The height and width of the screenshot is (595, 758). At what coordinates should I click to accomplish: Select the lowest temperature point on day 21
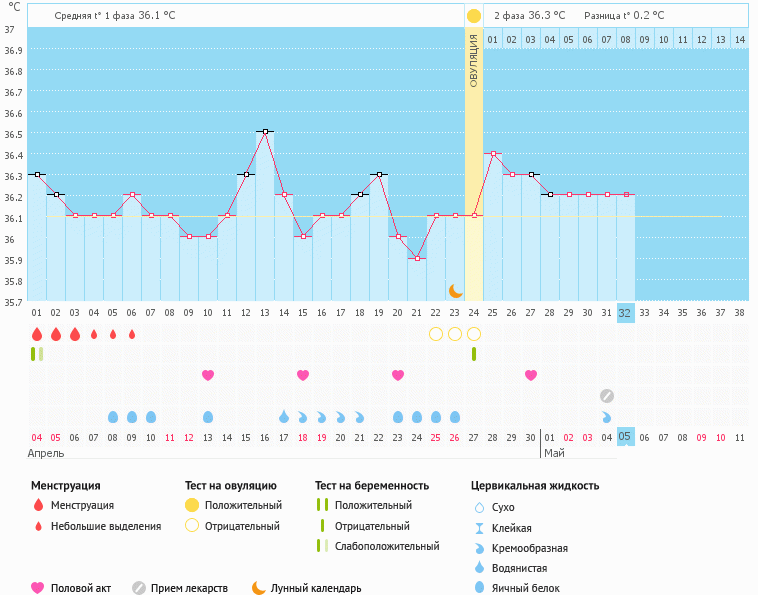(417, 258)
